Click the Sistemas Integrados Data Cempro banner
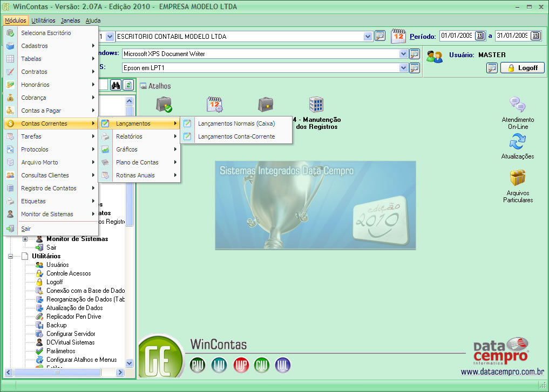549x392 pixels. click(x=315, y=205)
